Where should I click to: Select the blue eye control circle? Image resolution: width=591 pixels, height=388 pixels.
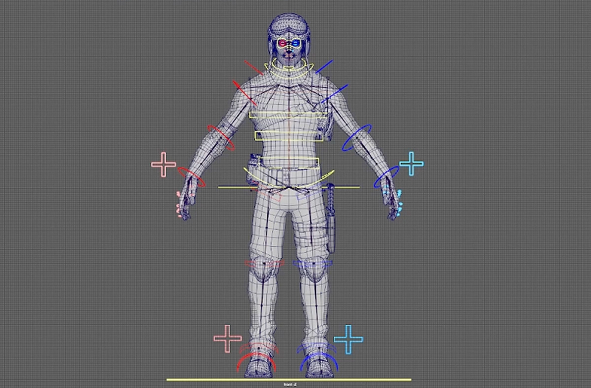(x=296, y=43)
